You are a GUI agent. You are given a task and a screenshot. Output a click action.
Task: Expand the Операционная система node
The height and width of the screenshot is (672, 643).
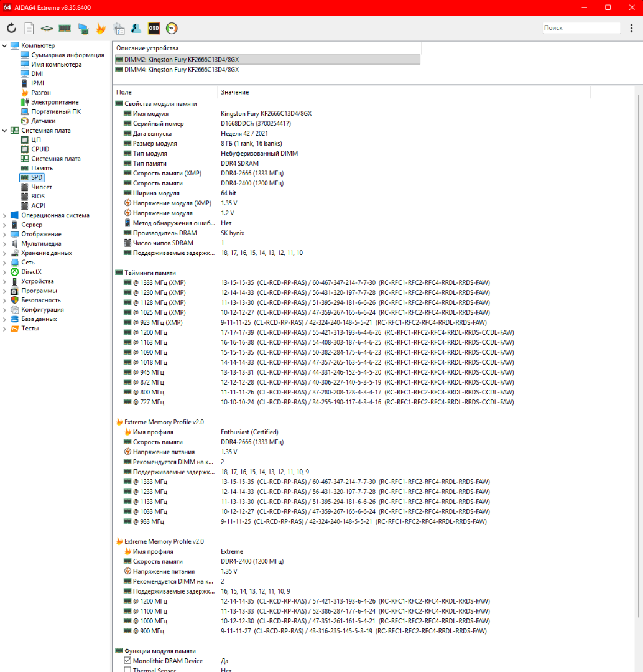pos(5,215)
